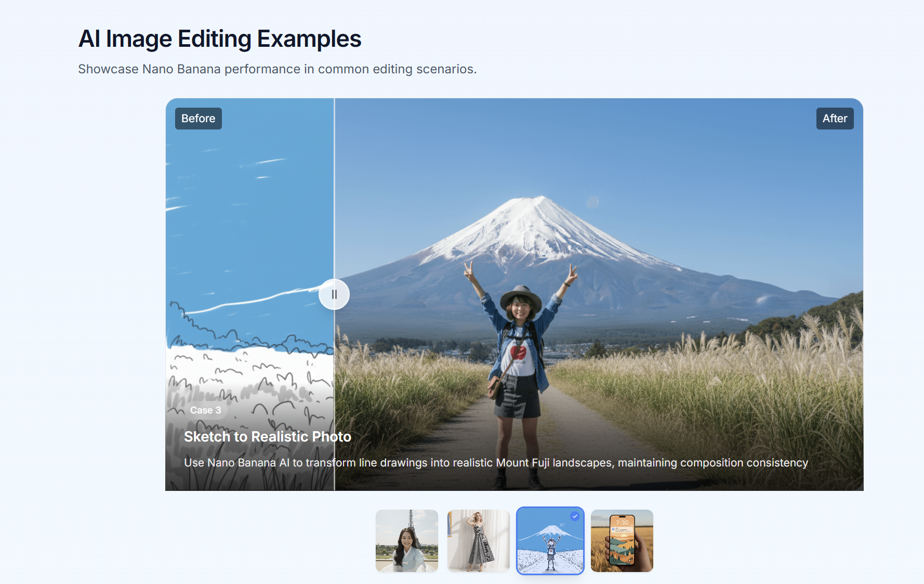Select the striped dress model thumbnail
This screenshot has width=924, height=584.
(x=478, y=541)
